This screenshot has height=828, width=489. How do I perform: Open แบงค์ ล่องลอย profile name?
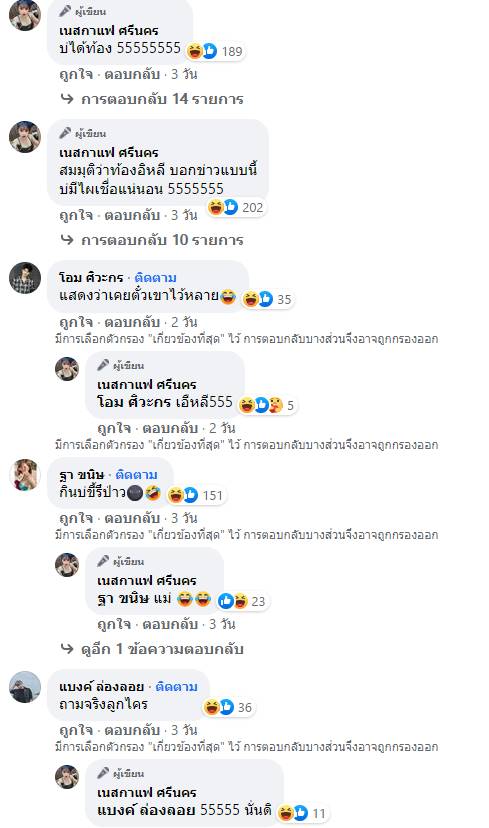(x=101, y=686)
